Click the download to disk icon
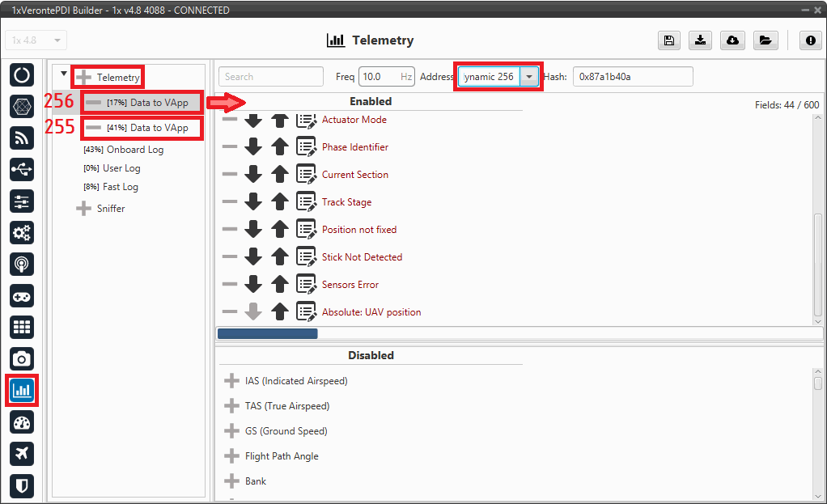This screenshot has height=504, width=827. [x=700, y=40]
